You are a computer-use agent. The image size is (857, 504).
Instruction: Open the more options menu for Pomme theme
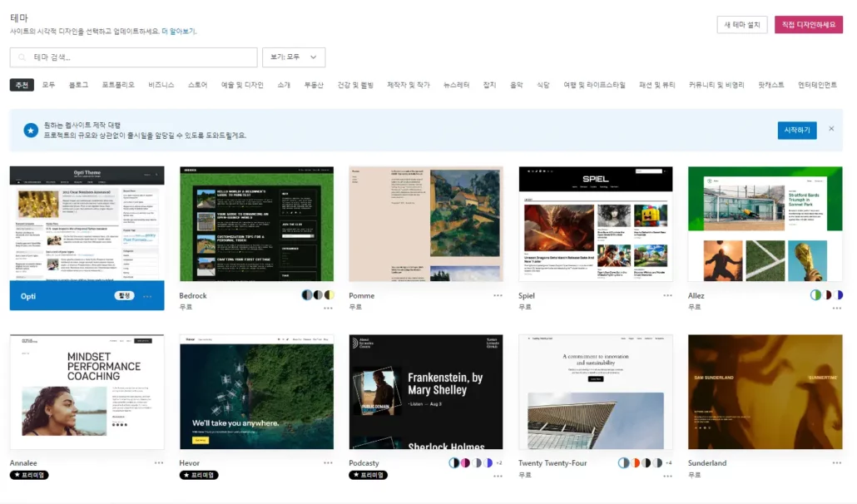(498, 295)
